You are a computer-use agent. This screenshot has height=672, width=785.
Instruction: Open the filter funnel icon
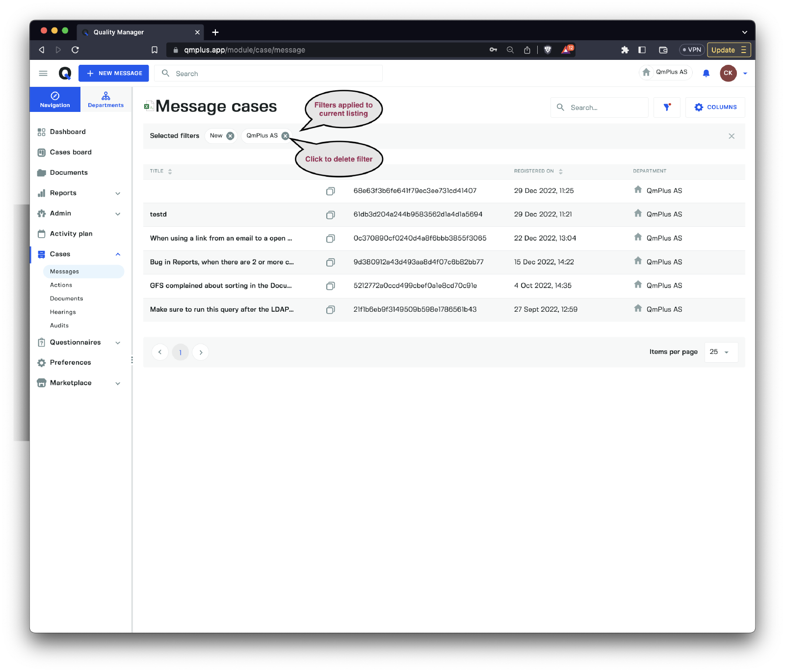(666, 108)
